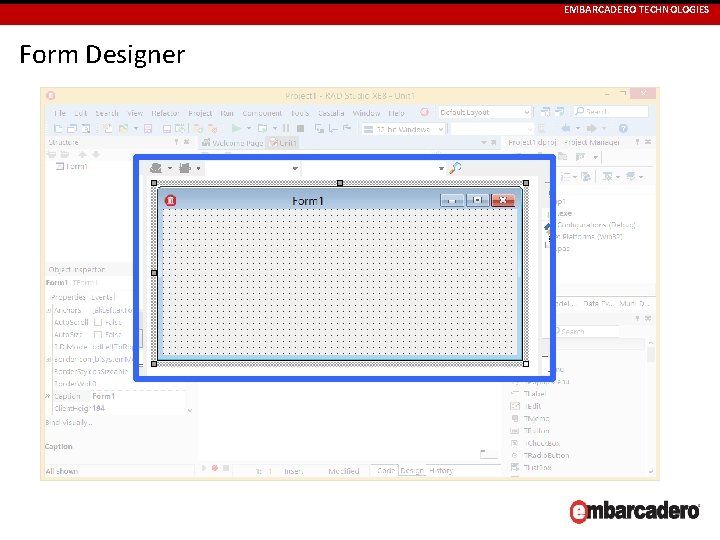Click the Insert mode status bar entry

pyautogui.click(x=293, y=471)
